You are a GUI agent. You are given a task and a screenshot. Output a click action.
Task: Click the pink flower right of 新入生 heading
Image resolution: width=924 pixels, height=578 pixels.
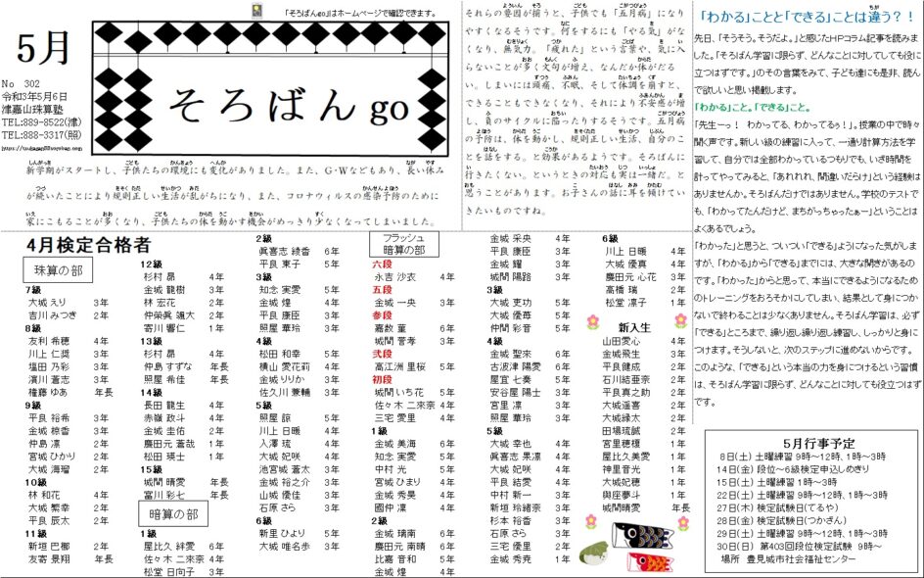[680, 320]
